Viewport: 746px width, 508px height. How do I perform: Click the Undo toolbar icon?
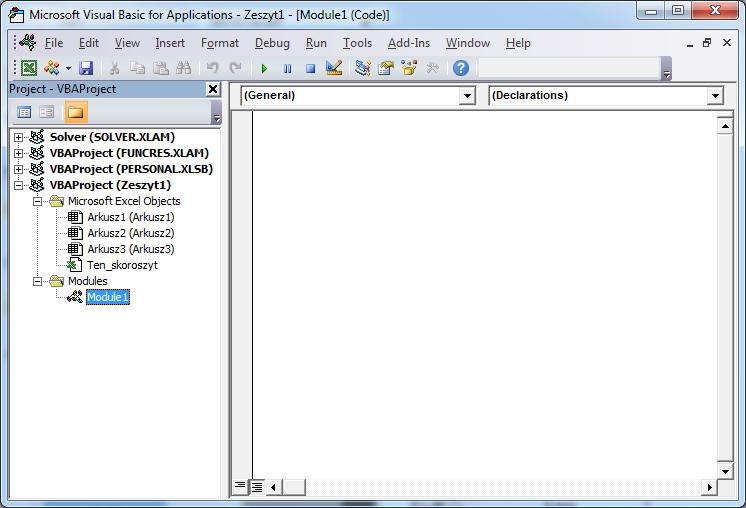point(212,68)
